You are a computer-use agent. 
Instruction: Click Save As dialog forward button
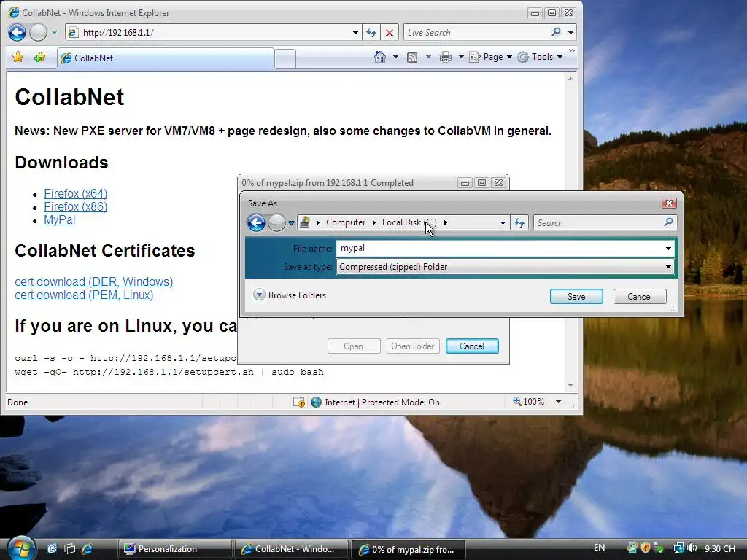click(276, 222)
